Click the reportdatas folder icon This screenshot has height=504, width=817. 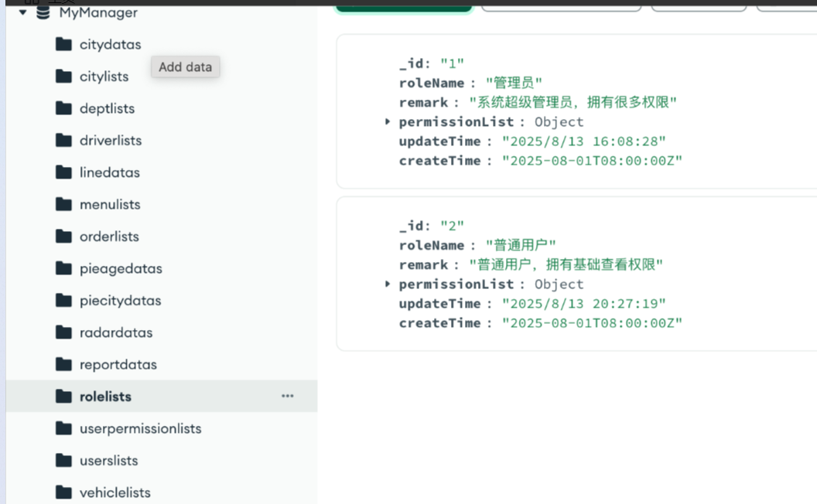pyautogui.click(x=63, y=364)
